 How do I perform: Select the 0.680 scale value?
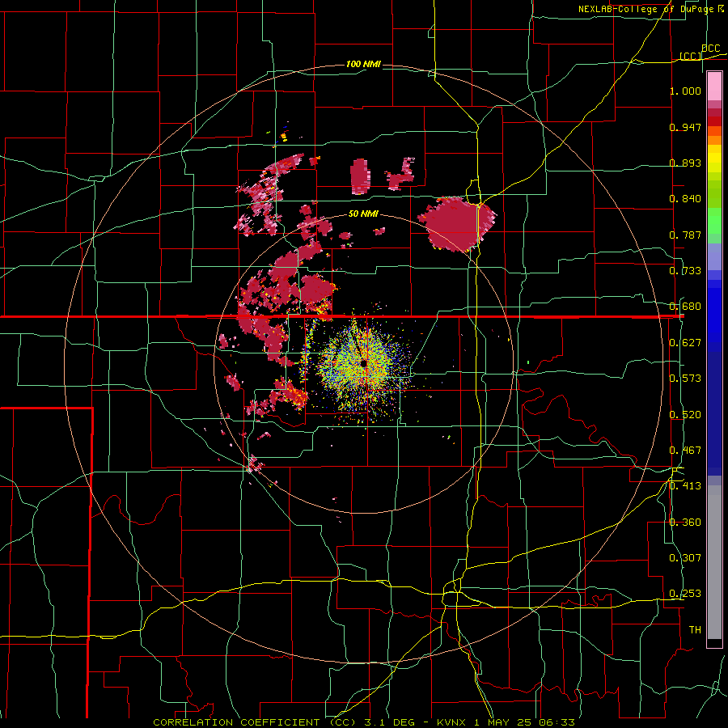[685, 307]
